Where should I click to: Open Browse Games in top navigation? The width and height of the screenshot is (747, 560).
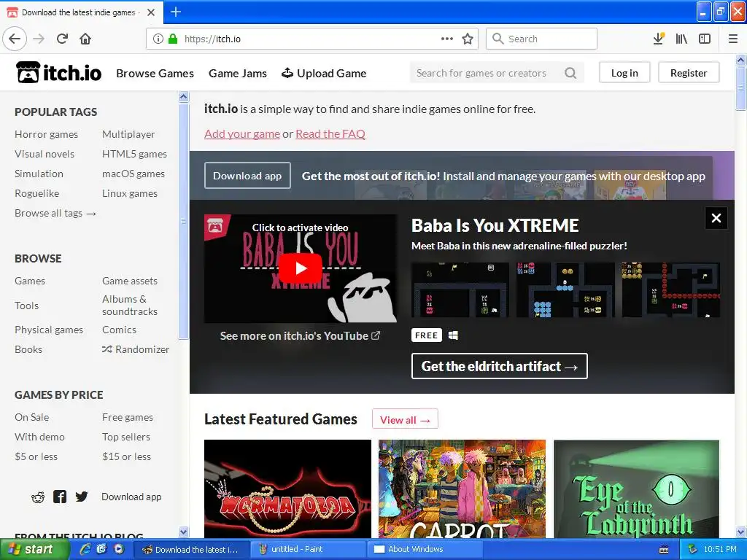[155, 74]
